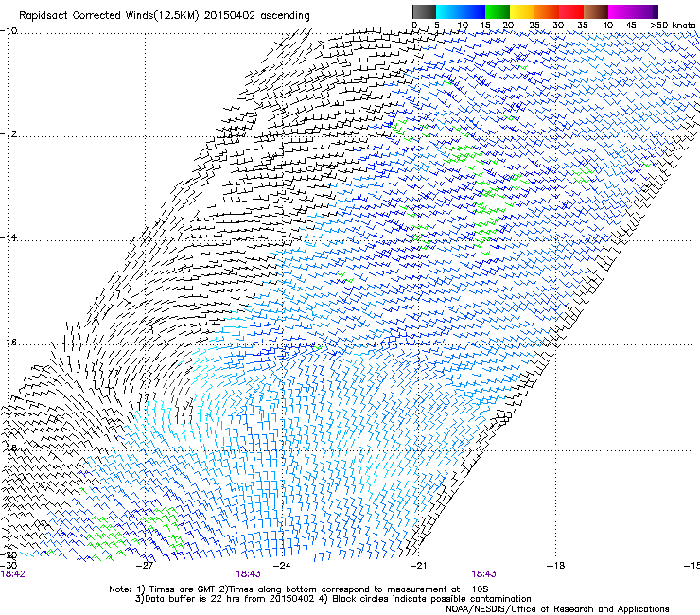Click the '-16' latitude axis label
Image resolution: width=700 pixels, height=615 pixels.
coord(9,343)
